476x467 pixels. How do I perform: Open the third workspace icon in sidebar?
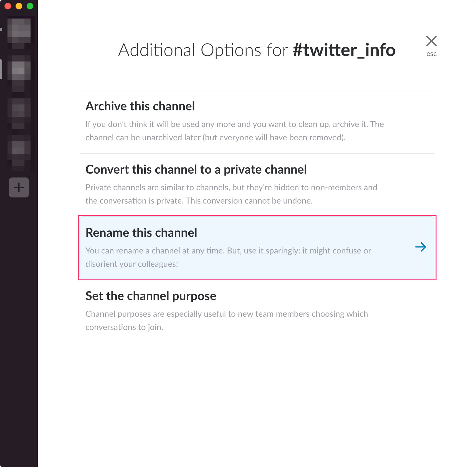[x=19, y=111]
